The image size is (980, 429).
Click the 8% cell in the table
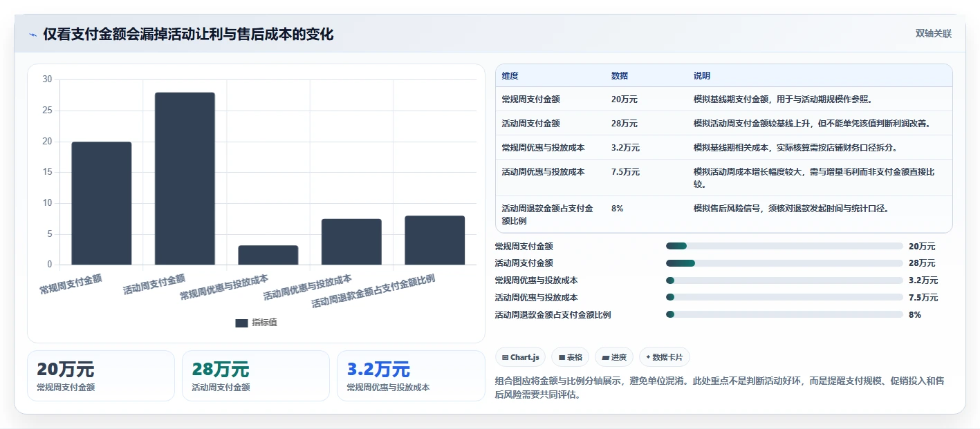click(x=618, y=209)
